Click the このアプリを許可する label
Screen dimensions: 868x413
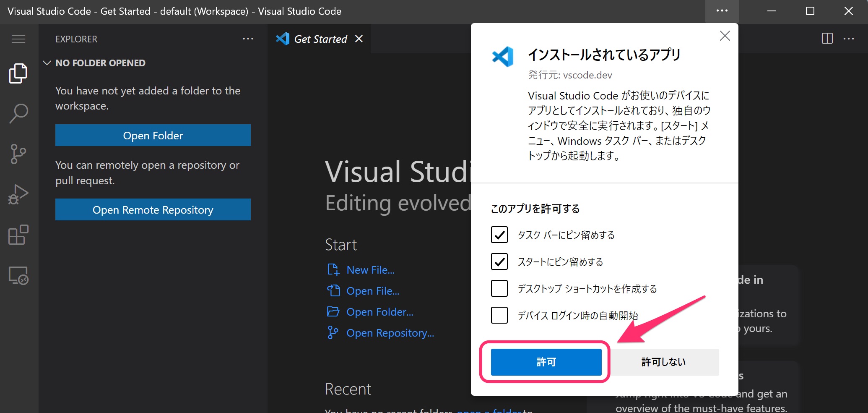point(535,209)
